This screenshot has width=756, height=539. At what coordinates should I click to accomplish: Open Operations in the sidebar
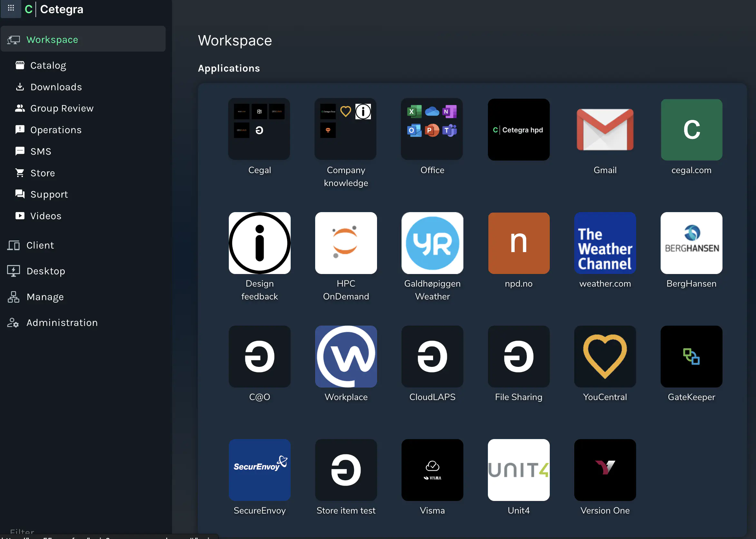click(x=48, y=130)
